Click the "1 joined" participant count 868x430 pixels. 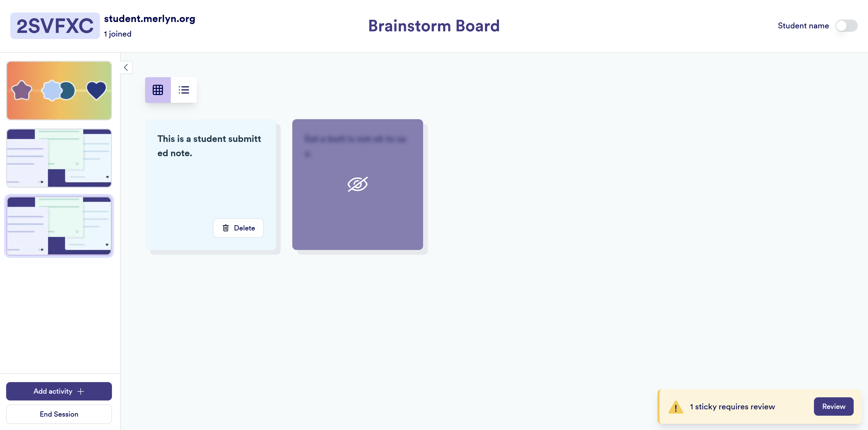pyautogui.click(x=118, y=34)
